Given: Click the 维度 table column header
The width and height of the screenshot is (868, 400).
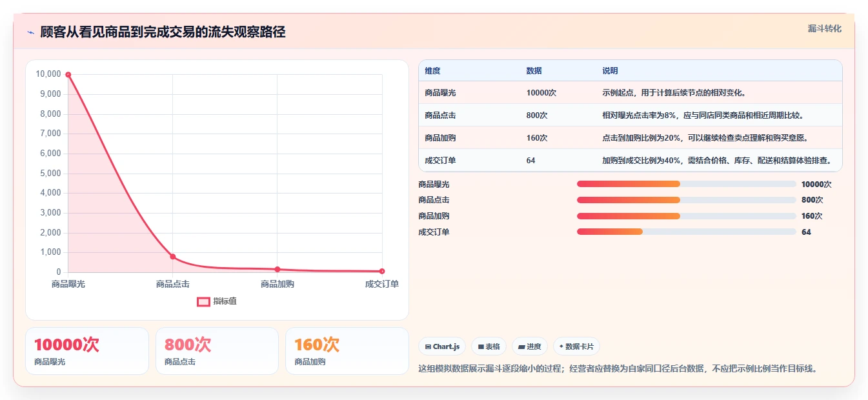Looking at the screenshot, I should [432, 71].
